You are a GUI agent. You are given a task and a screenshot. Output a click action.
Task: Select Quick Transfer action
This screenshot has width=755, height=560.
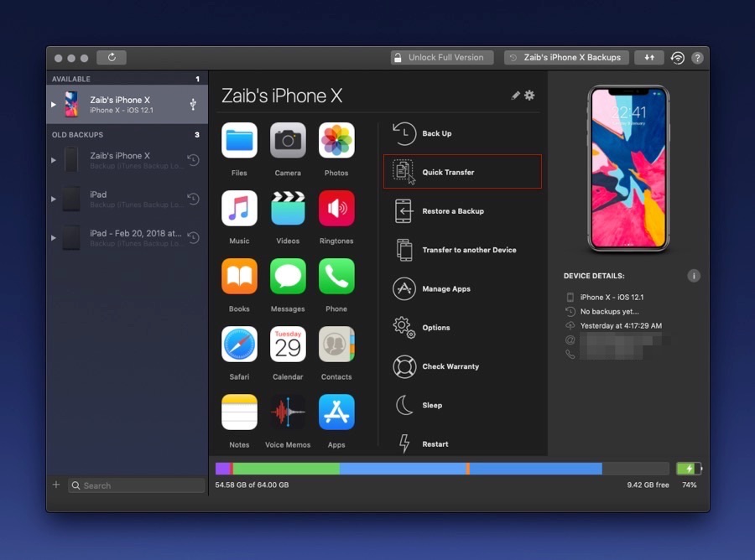pyautogui.click(x=462, y=172)
